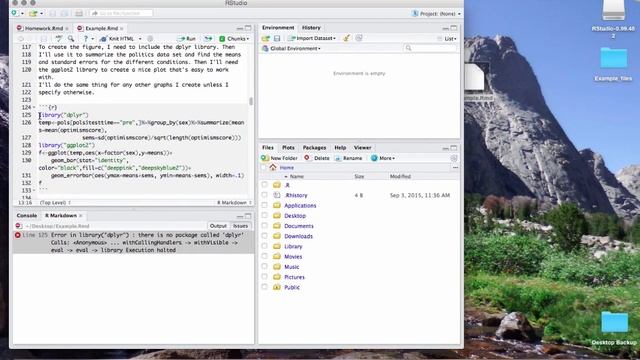Click the gear options icon next to Knit HTML
This screenshot has height=360, width=640.
tap(150, 38)
